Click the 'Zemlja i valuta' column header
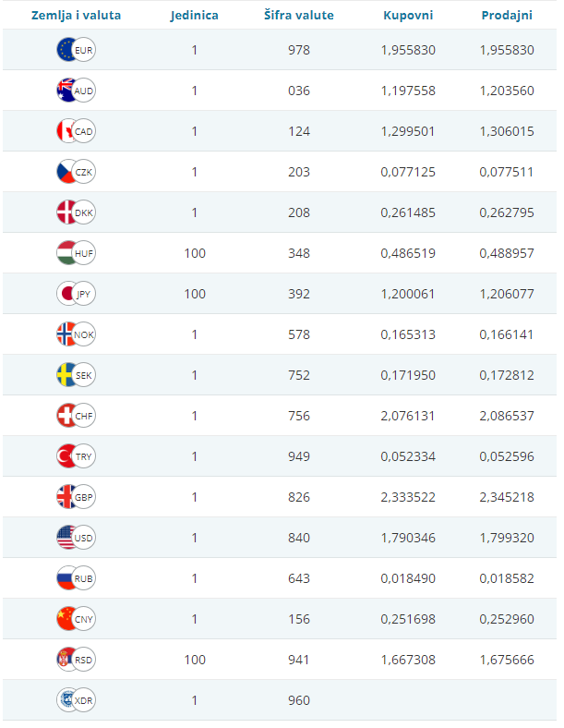The image size is (564, 728). [76, 16]
